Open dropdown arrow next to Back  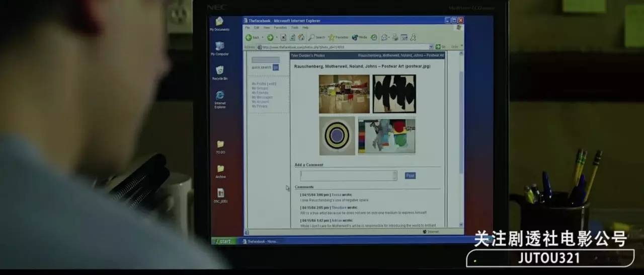[263, 37]
